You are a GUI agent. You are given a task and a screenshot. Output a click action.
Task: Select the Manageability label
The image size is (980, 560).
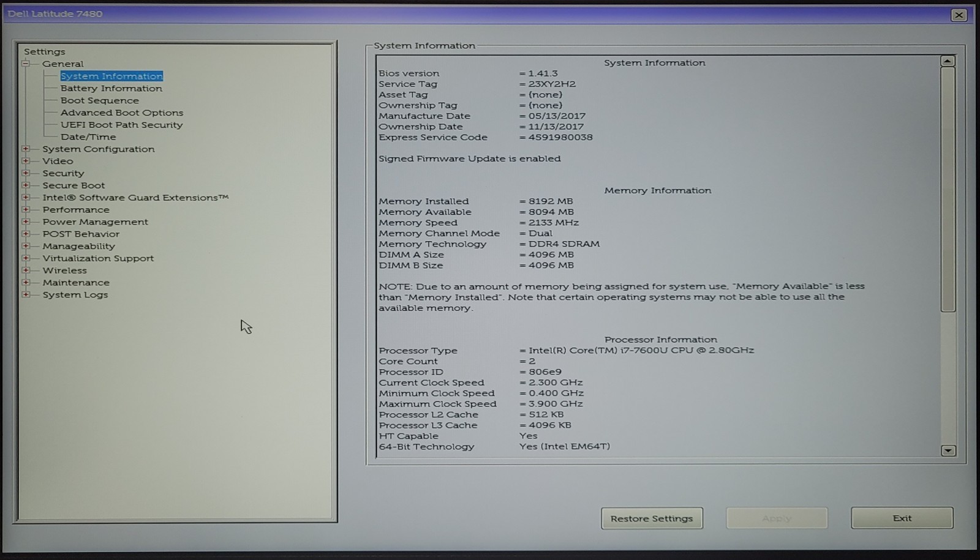point(78,246)
